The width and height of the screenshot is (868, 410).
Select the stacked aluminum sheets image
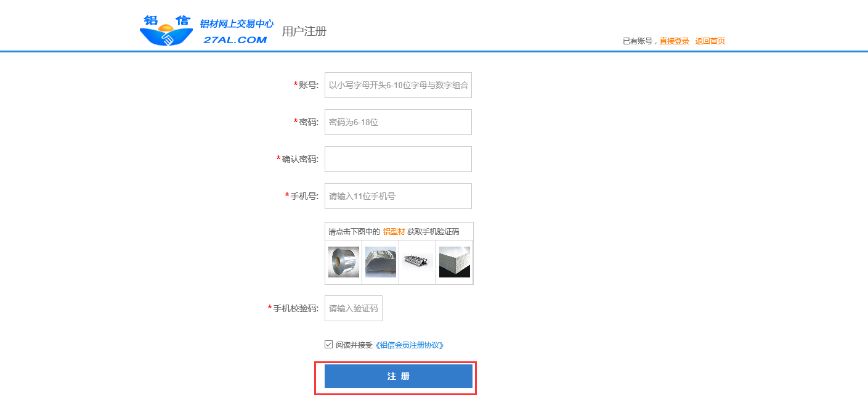pos(454,262)
